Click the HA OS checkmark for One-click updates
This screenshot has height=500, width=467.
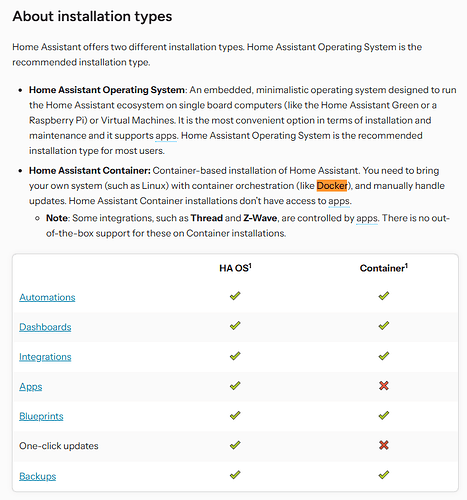pos(235,445)
